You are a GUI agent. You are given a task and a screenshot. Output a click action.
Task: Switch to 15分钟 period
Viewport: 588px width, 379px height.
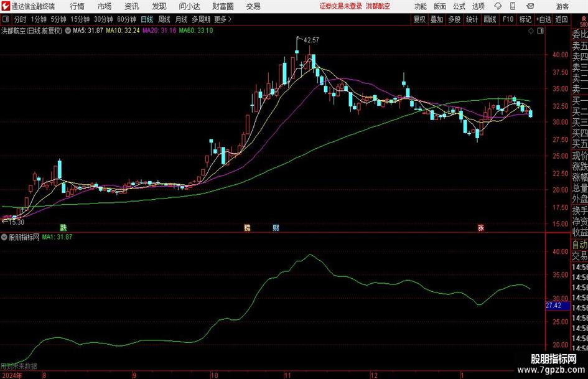coord(80,19)
